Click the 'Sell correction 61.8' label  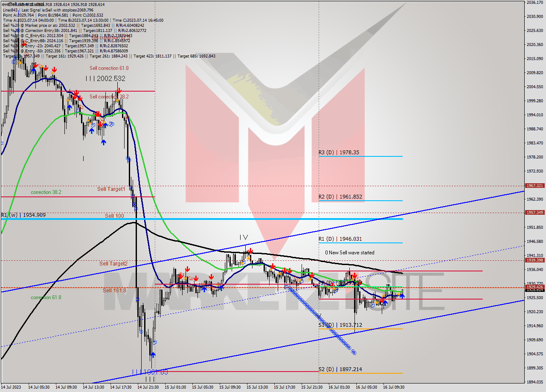(109, 68)
